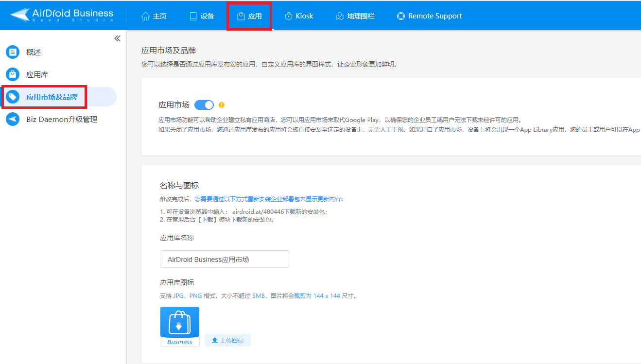
Task: Click the 应用市场及品牌 page heading
Action: click(x=169, y=50)
